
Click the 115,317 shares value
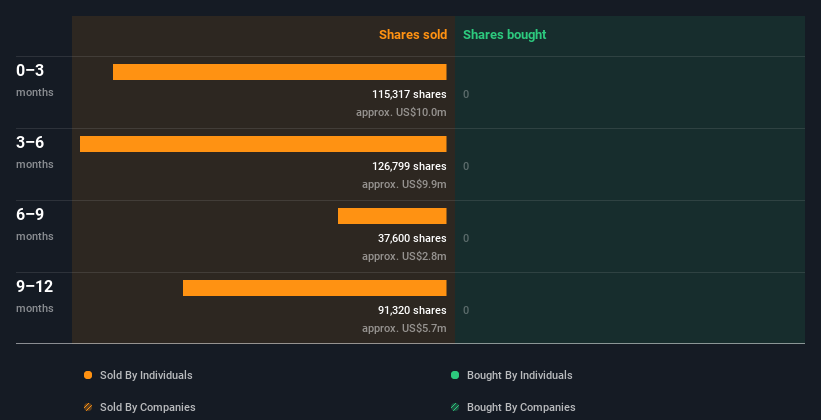409,94
